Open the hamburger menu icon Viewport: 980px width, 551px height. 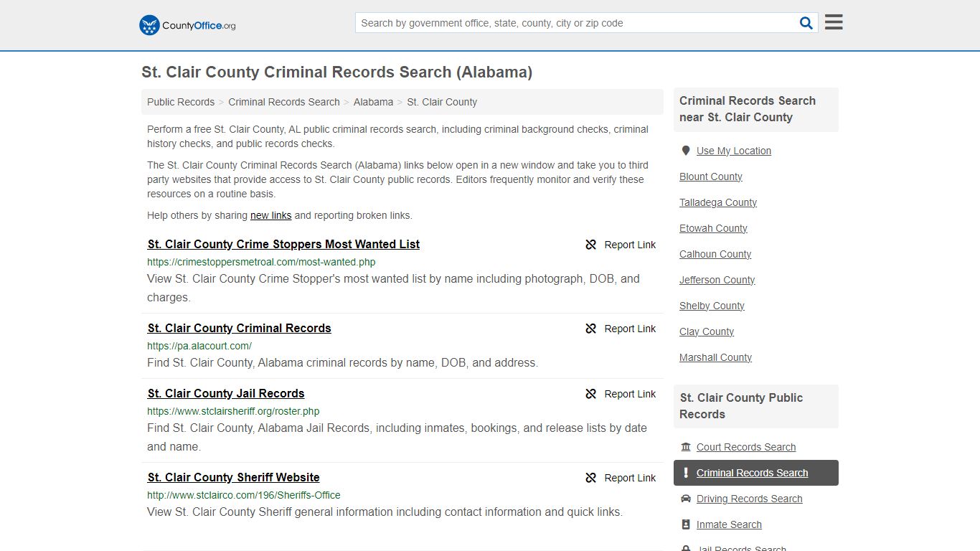pyautogui.click(x=834, y=22)
